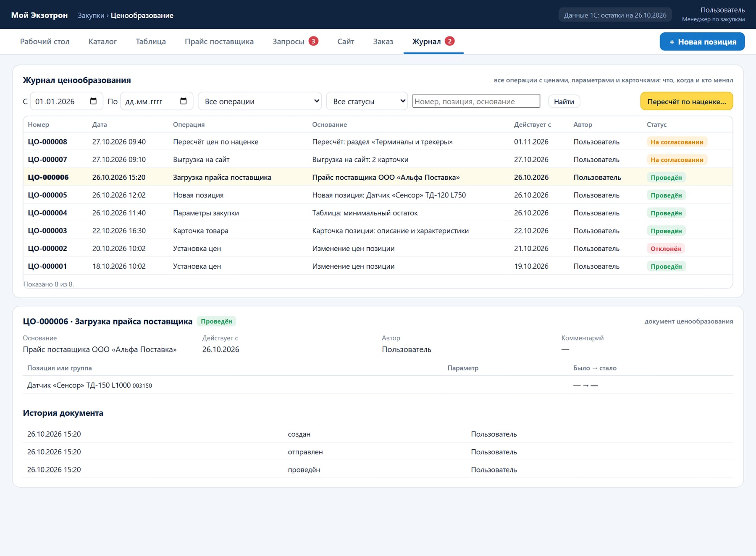Click the "Данные 1С: остатки на 26.10.2026" badge

click(615, 15)
